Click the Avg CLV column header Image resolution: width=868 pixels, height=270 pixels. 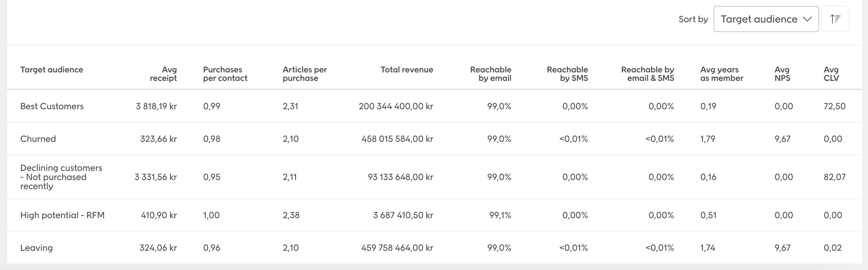point(831,74)
